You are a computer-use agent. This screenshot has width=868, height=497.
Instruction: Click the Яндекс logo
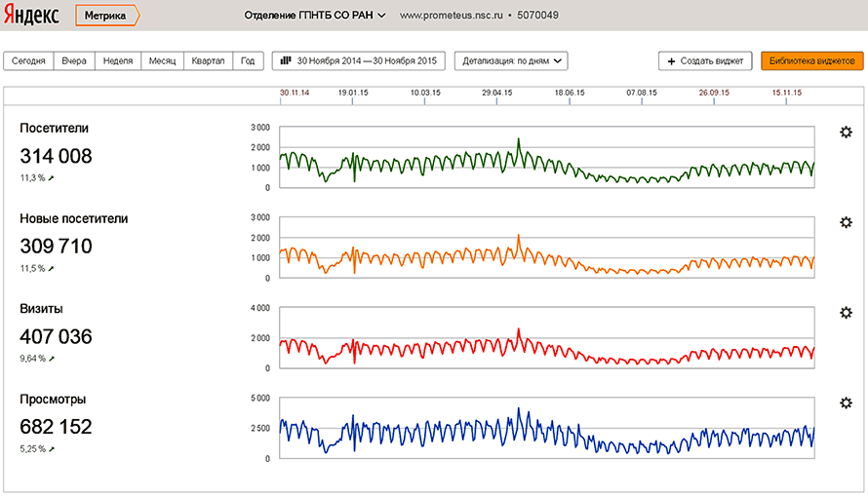point(31,15)
